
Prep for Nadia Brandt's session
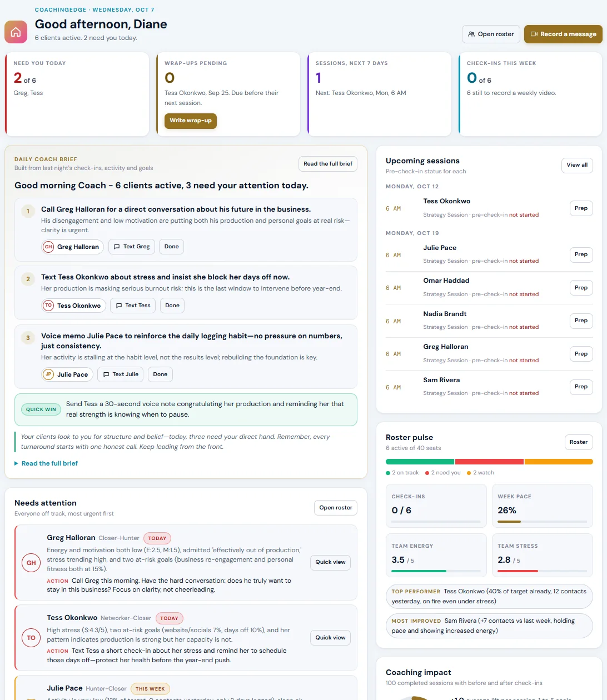[x=581, y=321]
